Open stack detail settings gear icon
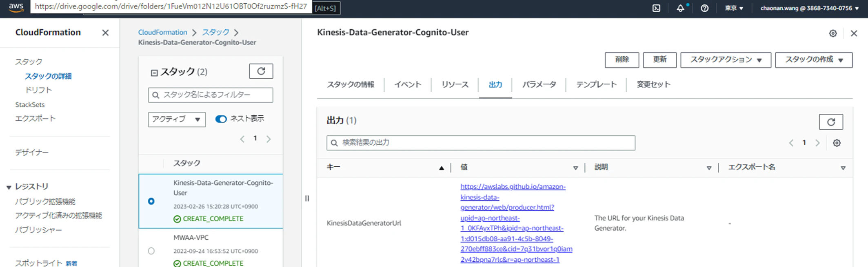Image resolution: width=868 pixels, height=267 pixels. pyautogui.click(x=833, y=33)
